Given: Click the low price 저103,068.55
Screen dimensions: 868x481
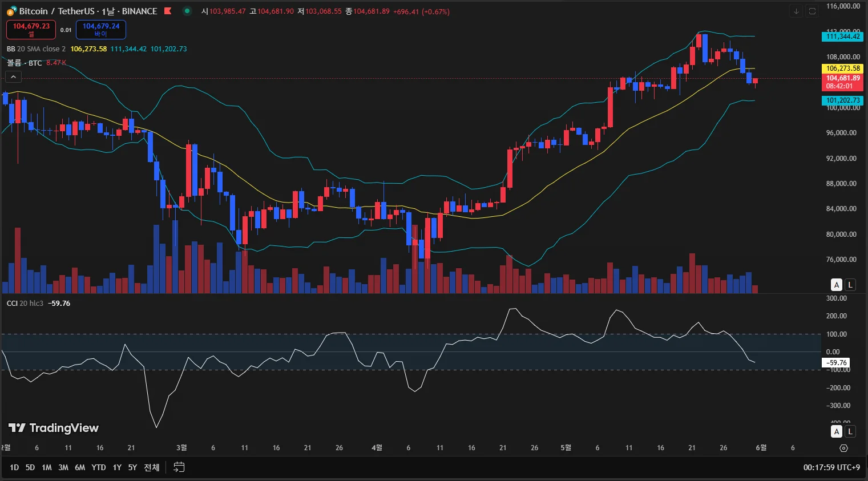Looking at the screenshot, I should (320, 11).
